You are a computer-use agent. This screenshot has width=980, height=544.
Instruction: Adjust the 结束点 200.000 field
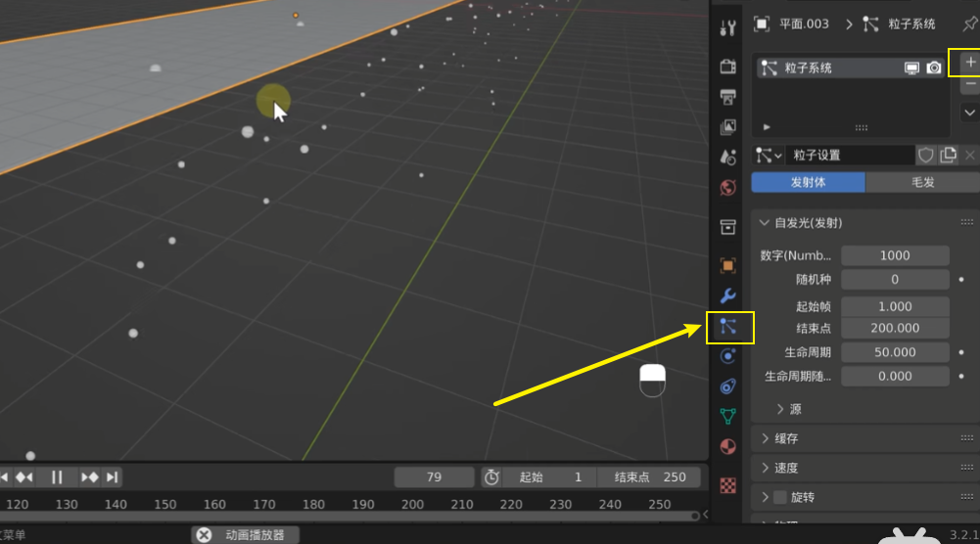pyautogui.click(x=895, y=328)
